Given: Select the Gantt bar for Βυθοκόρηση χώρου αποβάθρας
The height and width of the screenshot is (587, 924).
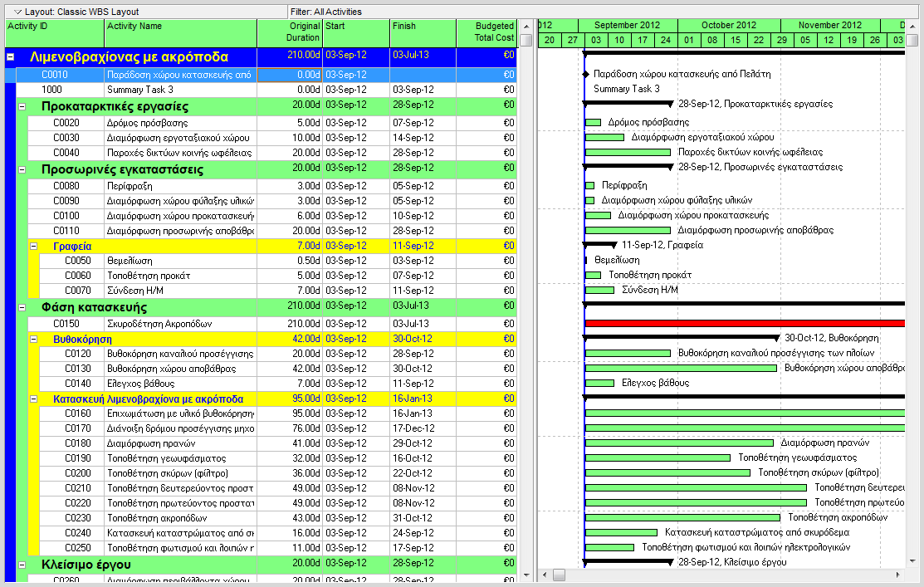Looking at the screenshot, I should point(681,369).
